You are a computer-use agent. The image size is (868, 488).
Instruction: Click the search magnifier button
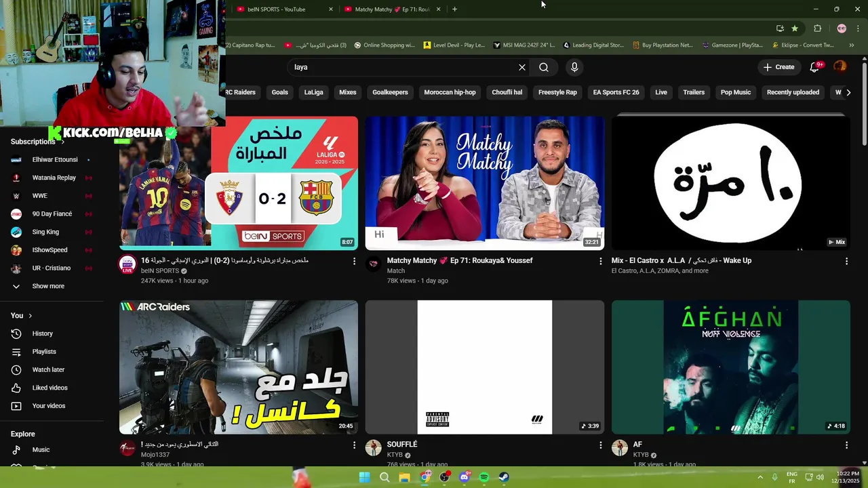pyautogui.click(x=544, y=67)
